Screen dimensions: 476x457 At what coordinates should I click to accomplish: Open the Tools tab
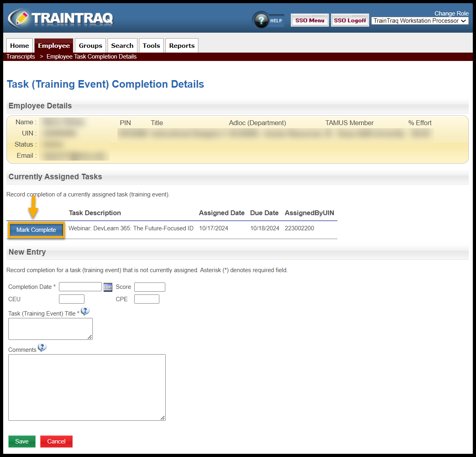[151, 45]
